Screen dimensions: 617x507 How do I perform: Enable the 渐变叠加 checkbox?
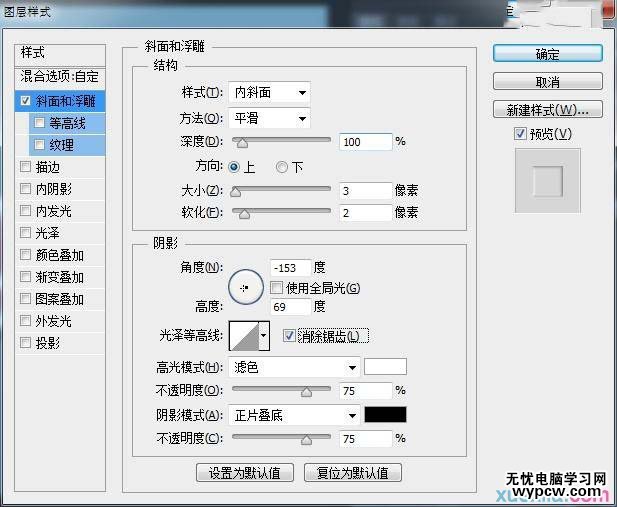coord(25,277)
